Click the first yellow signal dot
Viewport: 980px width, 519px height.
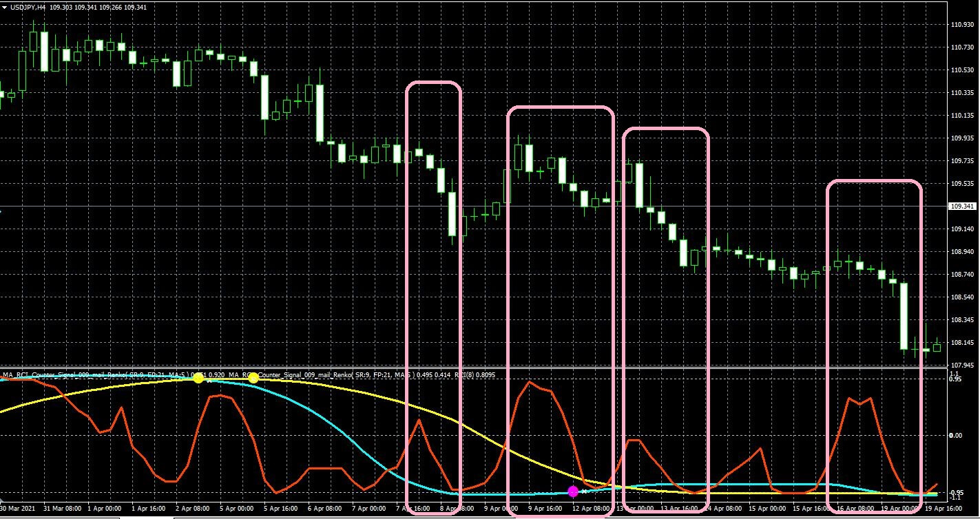[x=198, y=378]
